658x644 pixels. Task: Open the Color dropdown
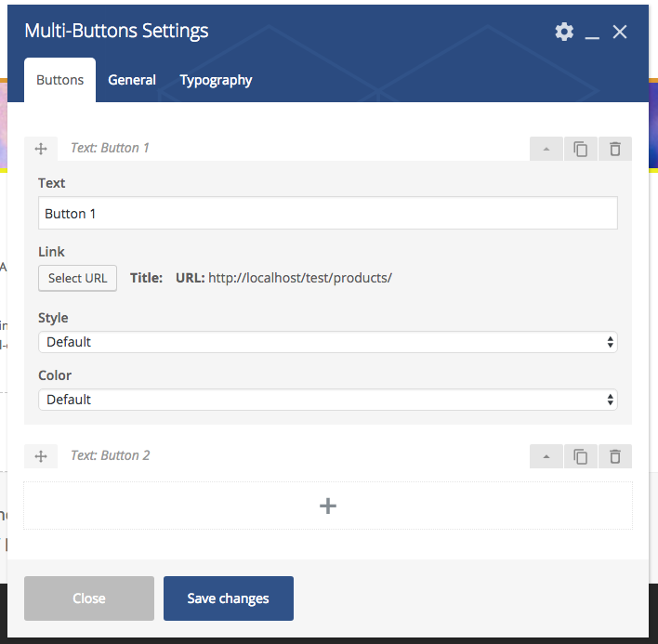(327, 400)
